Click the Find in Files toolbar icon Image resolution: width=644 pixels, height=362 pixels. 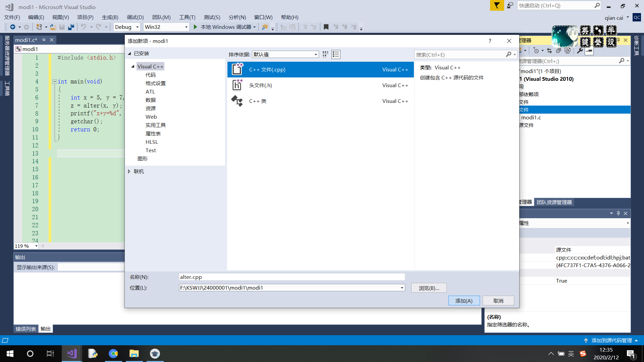tap(265, 27)
